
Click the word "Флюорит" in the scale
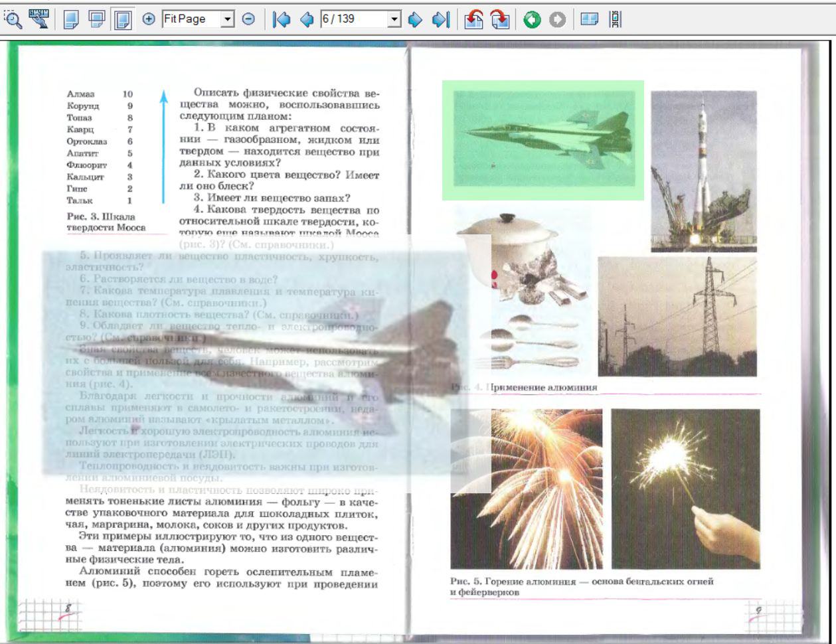click(86, 165)
